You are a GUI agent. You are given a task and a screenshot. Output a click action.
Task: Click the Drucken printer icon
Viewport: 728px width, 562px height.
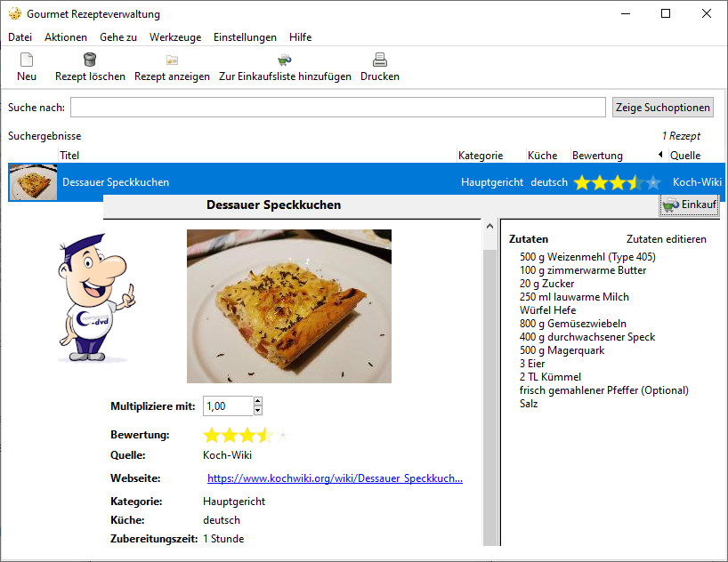coord(380,60)
